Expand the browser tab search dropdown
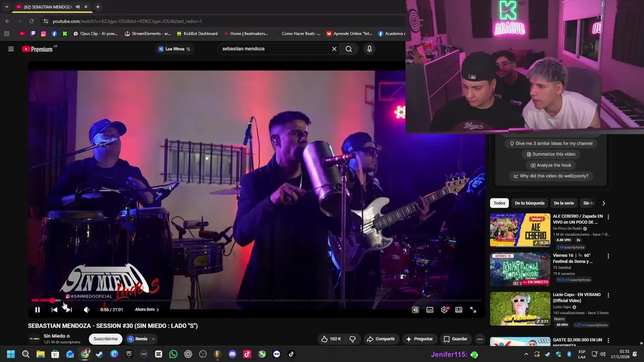Viewport: 644px width, 362px height. pos(6,7)
